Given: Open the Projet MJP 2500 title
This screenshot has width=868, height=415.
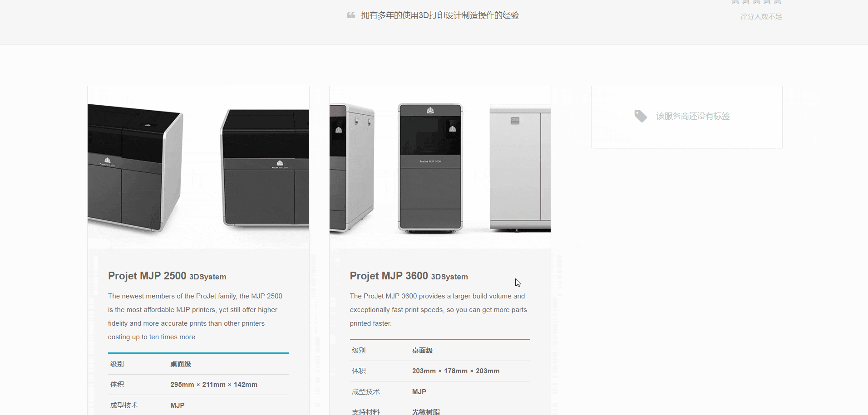Looking at the screenshot, I should (147, 276).
